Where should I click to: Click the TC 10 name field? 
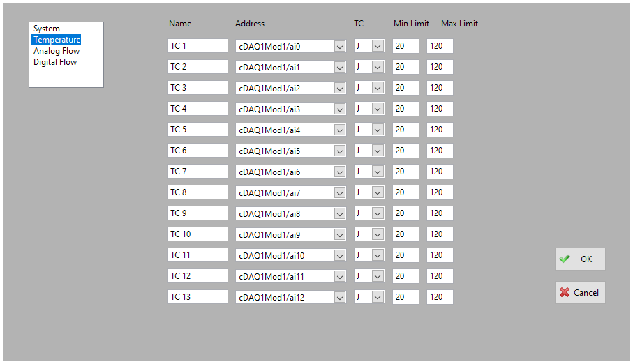[x=198, y=234]
